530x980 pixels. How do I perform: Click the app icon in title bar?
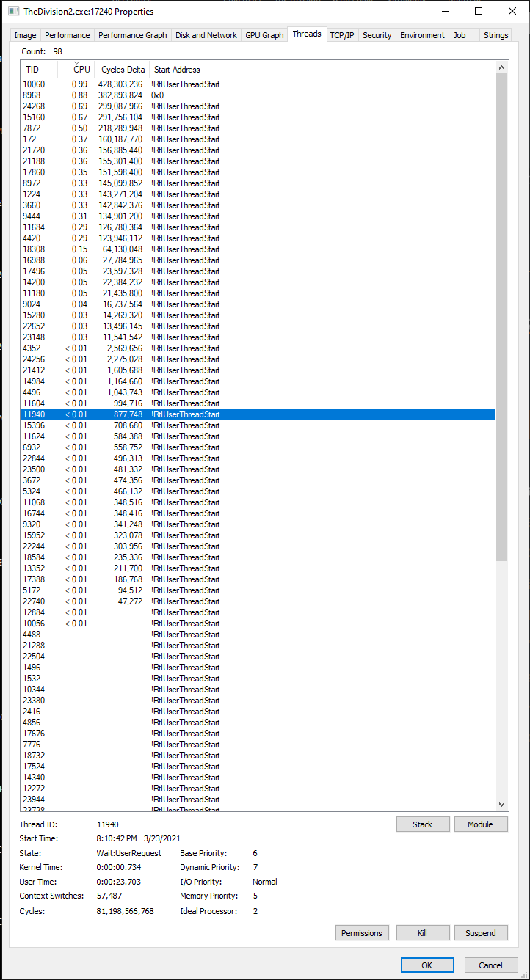pyautogui.click(x=12, y=12)
